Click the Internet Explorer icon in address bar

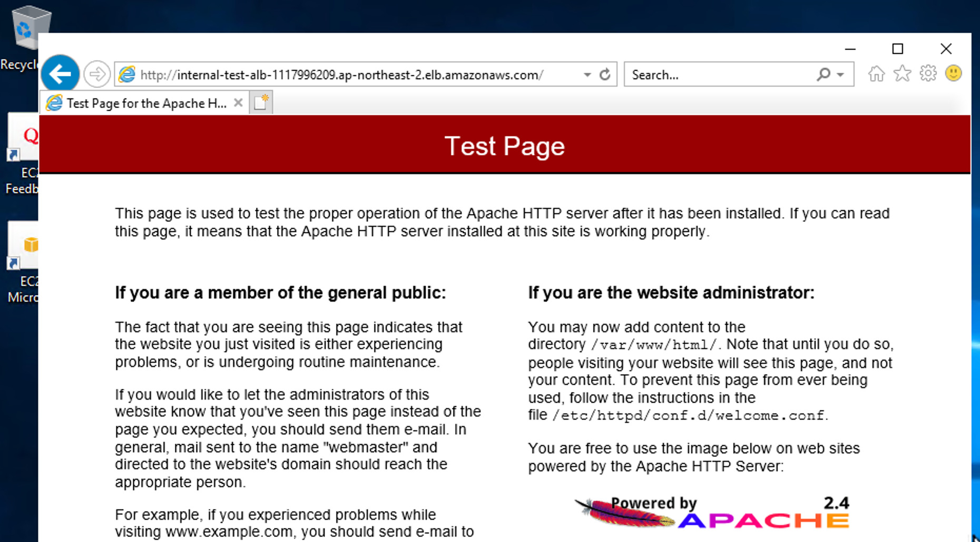point(127,74)
